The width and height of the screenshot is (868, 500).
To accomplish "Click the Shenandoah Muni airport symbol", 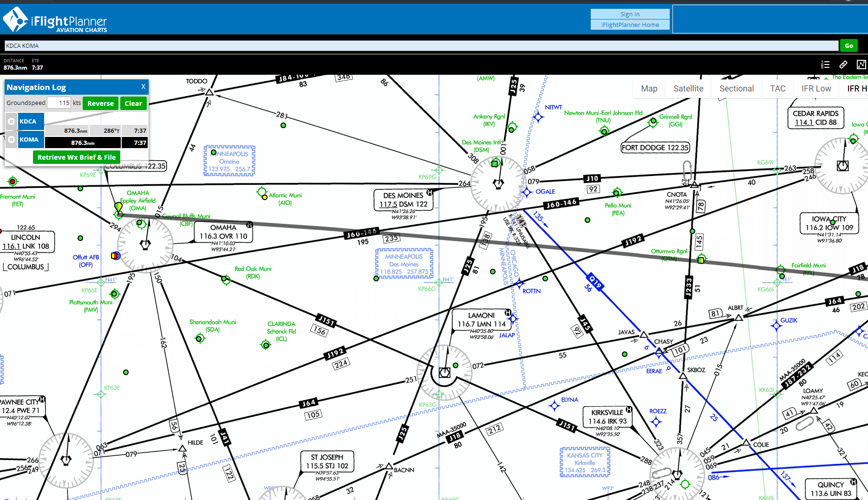I will pos(200,338).
